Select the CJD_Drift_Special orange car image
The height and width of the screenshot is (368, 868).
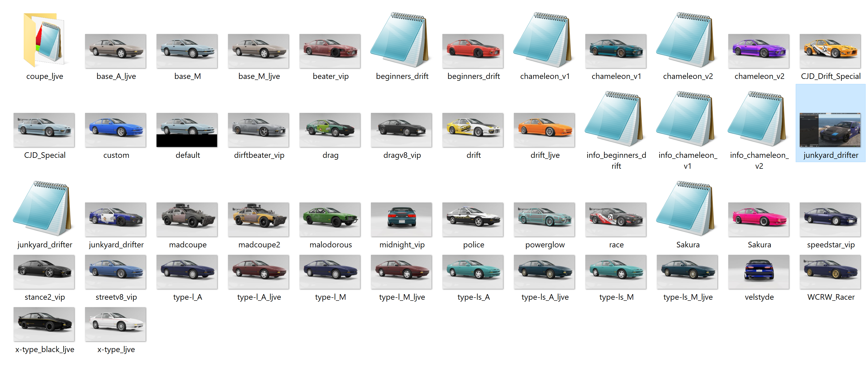click(x=830, y=51)
